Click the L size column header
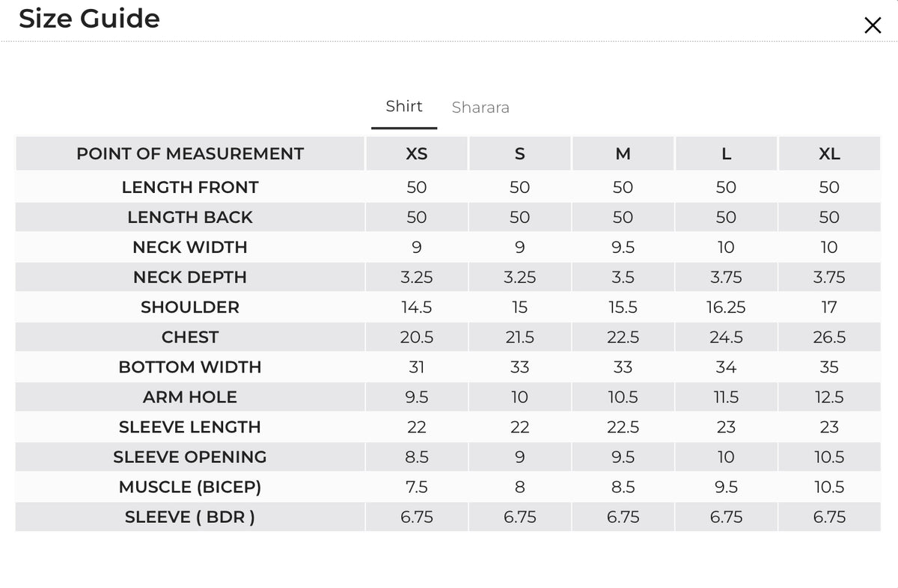 click(726, 153)
